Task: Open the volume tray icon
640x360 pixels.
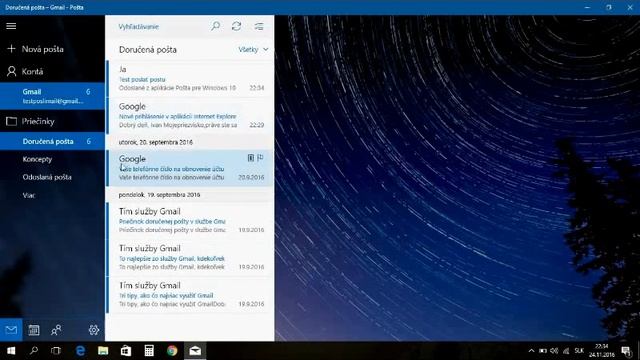Action: pyautogui.click(x=554, y=351)
